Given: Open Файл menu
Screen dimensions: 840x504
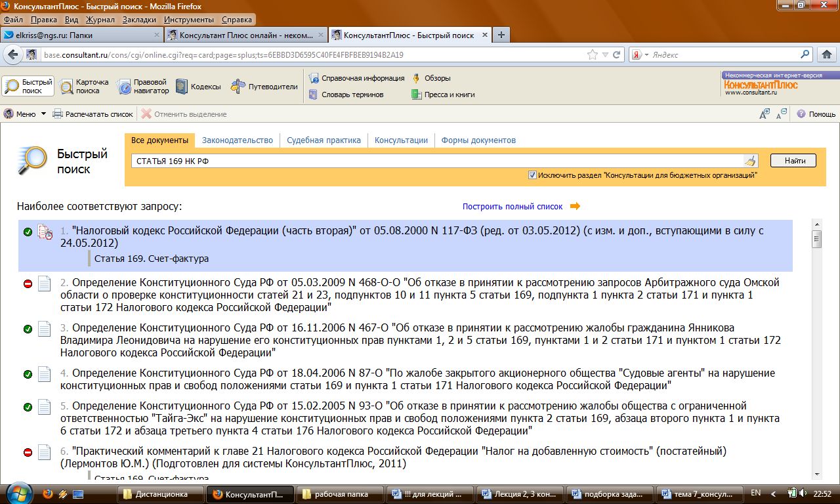Looking at the screenshot, I should [x=13, y=20].
